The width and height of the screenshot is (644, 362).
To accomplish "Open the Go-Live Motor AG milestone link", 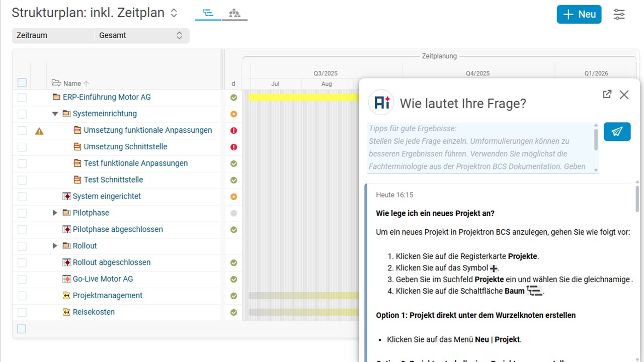I will (x=103, y=279).
